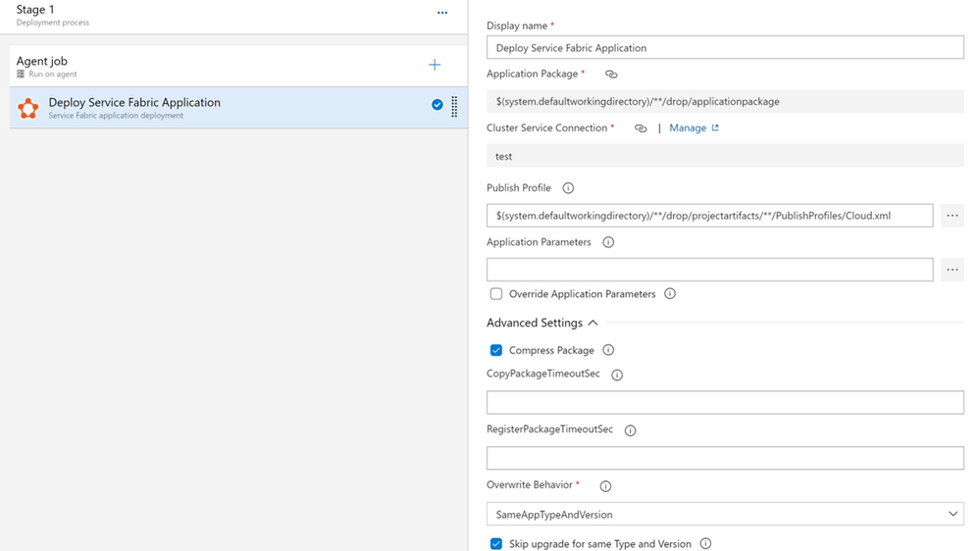Add a task to Agent job
This screenshot has width=980, height=551.
click(x=435, y=65)
